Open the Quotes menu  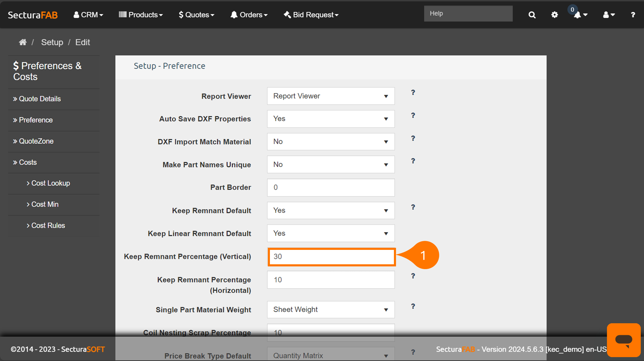(197, 15)
